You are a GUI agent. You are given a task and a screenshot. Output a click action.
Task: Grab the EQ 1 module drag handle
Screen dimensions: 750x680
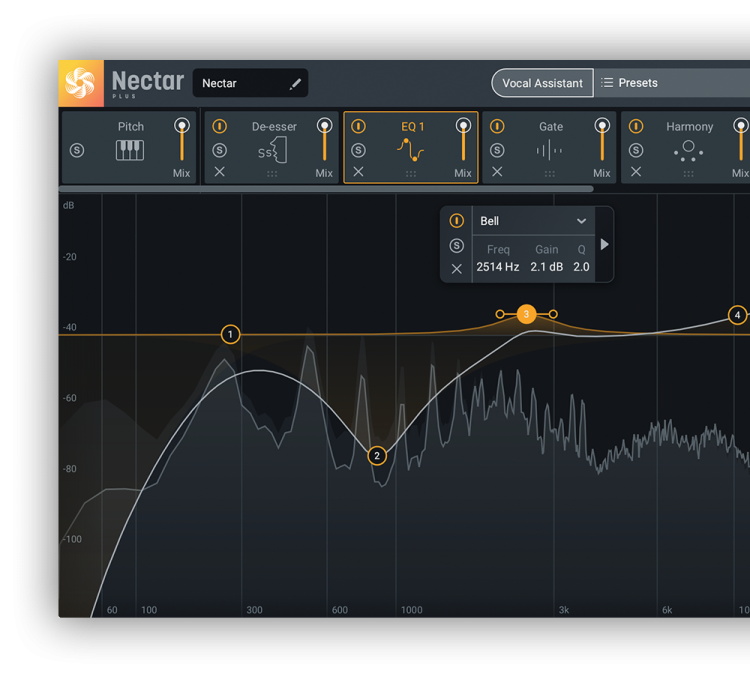(x=410, y=174)
